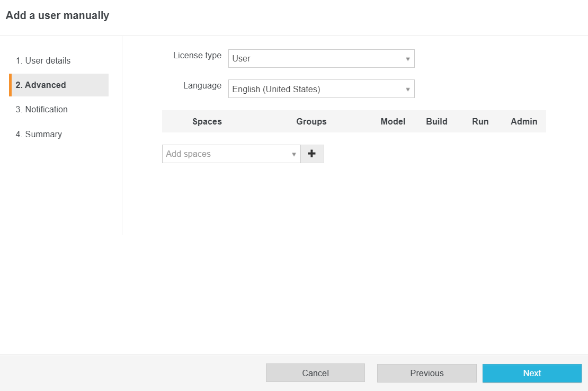Click the License type dropdown arrow

[x=408, y=59]
